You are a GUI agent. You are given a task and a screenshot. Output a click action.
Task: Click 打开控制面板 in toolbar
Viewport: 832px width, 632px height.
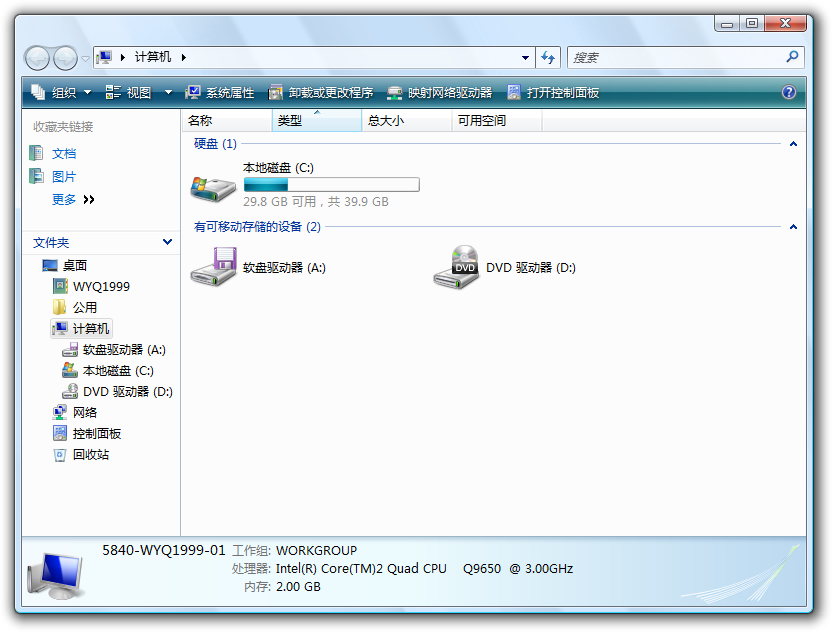553,93
